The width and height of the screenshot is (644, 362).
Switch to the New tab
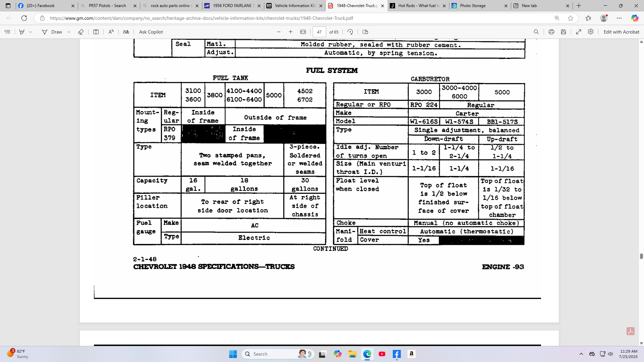pyautogui.click(x=542, y=6)
